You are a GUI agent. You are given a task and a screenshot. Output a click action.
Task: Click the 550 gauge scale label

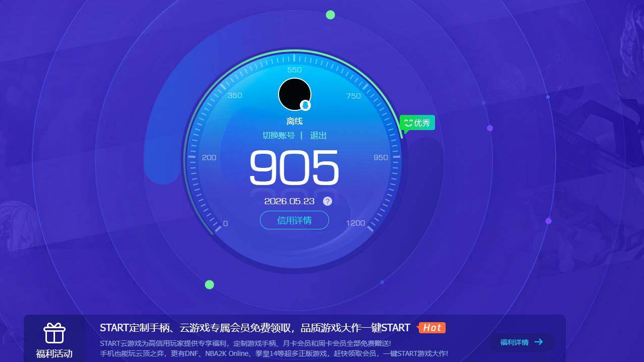click(x=294, y=70)
